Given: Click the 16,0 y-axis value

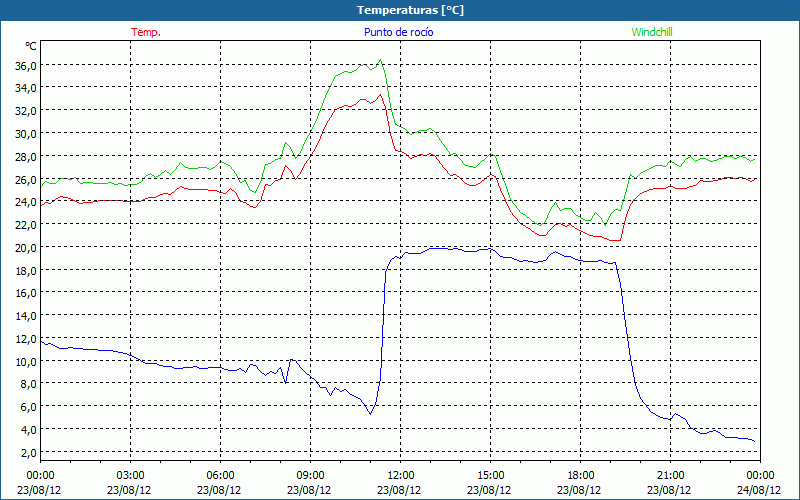Looking at the screenshot, I should [27, 293].
